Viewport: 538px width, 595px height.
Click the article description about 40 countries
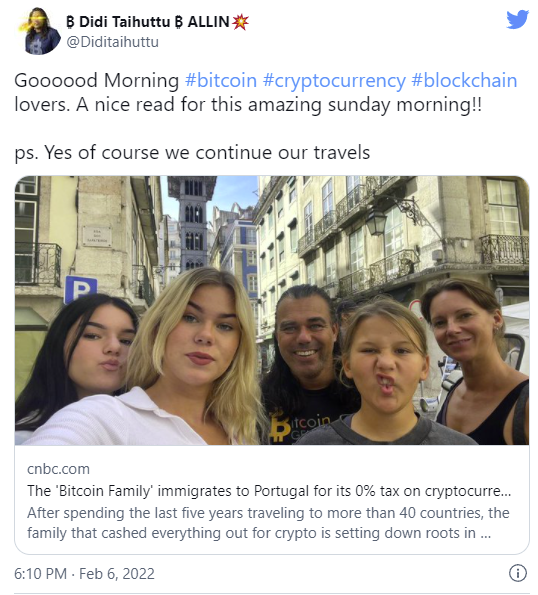(268, 523)
